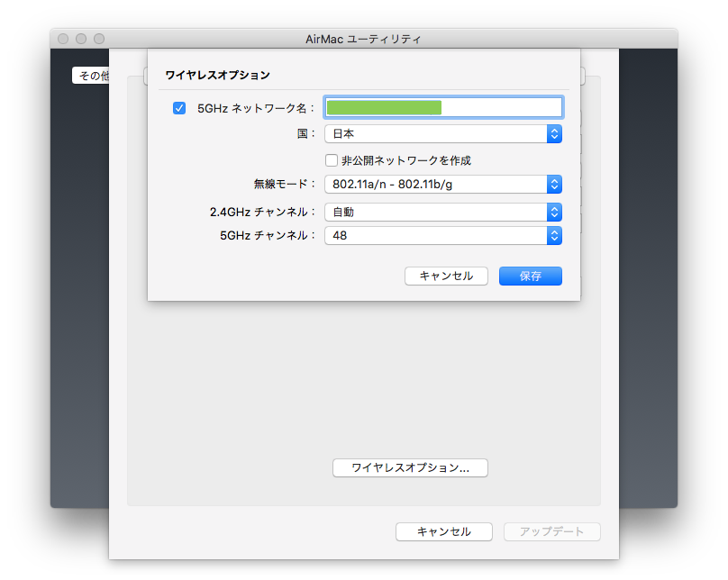Click the 2.4GHz チャンネル label
The image size is (728, 580).
262,212
